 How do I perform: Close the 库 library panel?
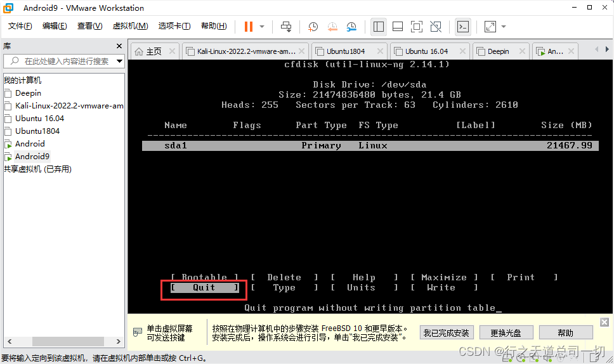tap(119, 46)
